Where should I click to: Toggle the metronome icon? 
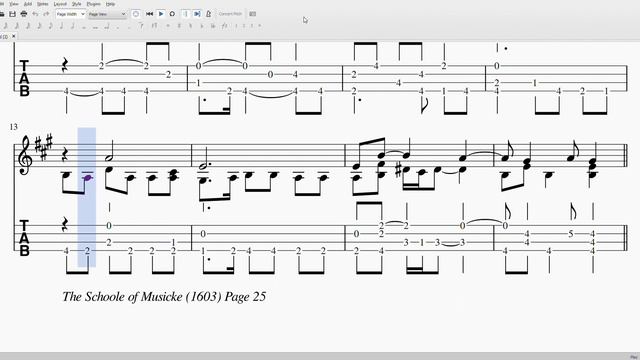click(x=208, y=14)
